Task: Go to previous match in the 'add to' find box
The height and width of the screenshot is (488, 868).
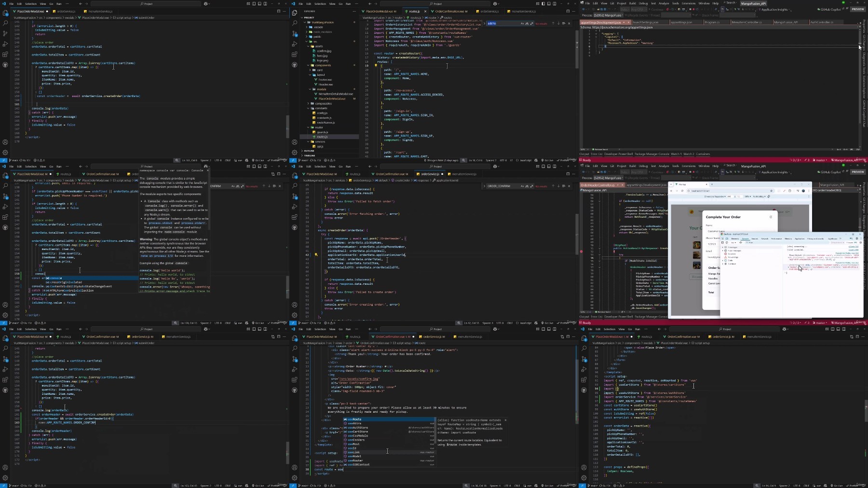Action: (553, 23)
